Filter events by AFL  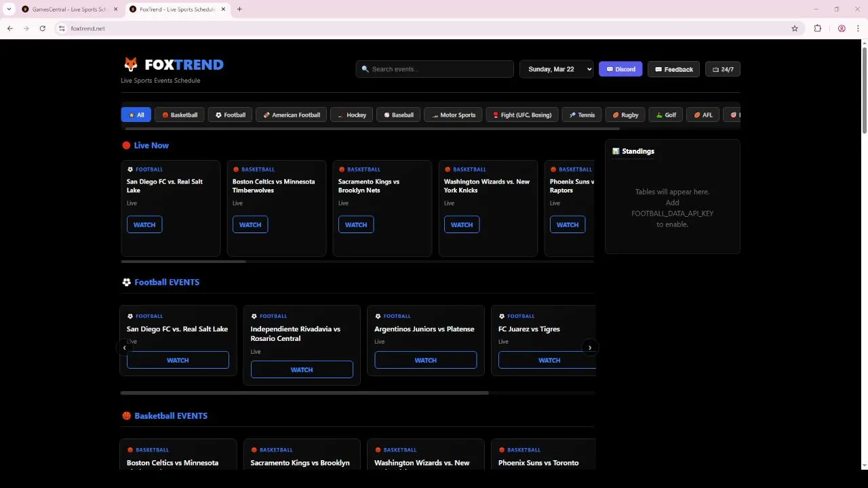click(703, 115)
